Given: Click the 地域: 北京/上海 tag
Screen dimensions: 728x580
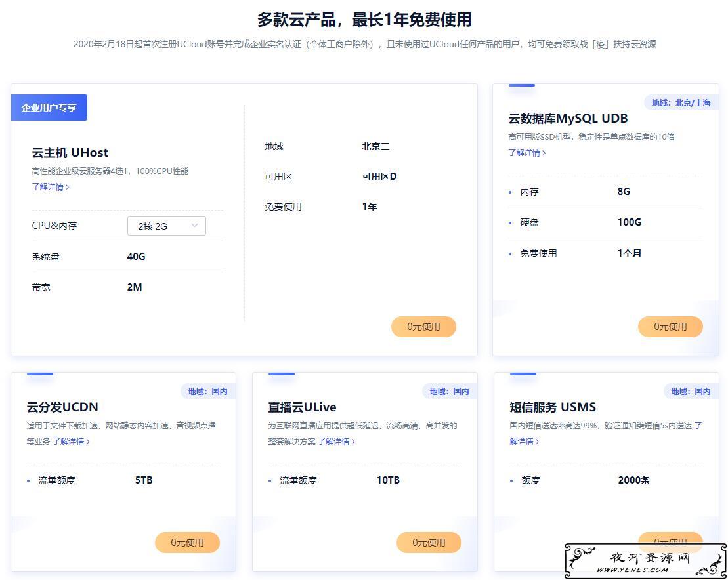Looking at the screenshot, I should tap(681, 103).
